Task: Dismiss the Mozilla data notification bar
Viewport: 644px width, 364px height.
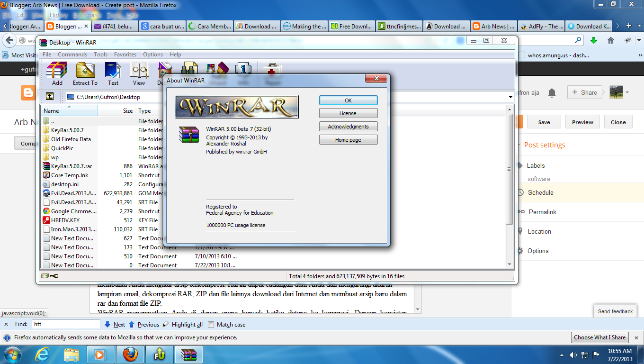Action: 635,338
